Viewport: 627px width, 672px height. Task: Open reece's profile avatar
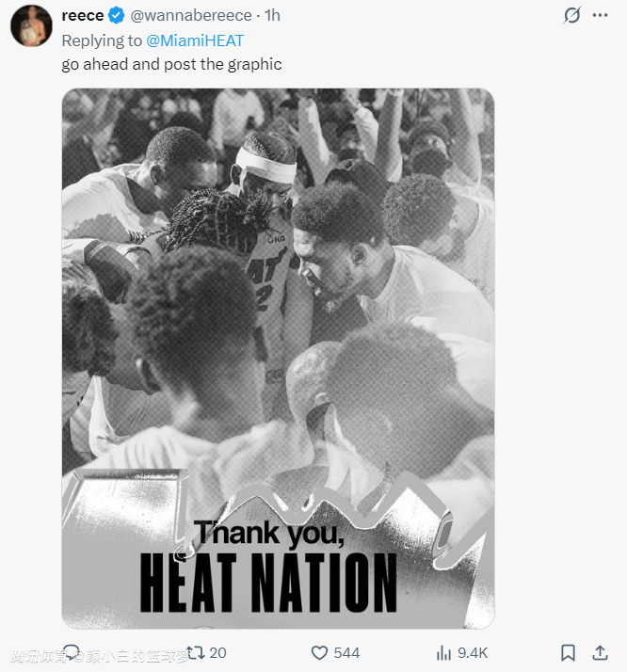click(x=31, y=24)
